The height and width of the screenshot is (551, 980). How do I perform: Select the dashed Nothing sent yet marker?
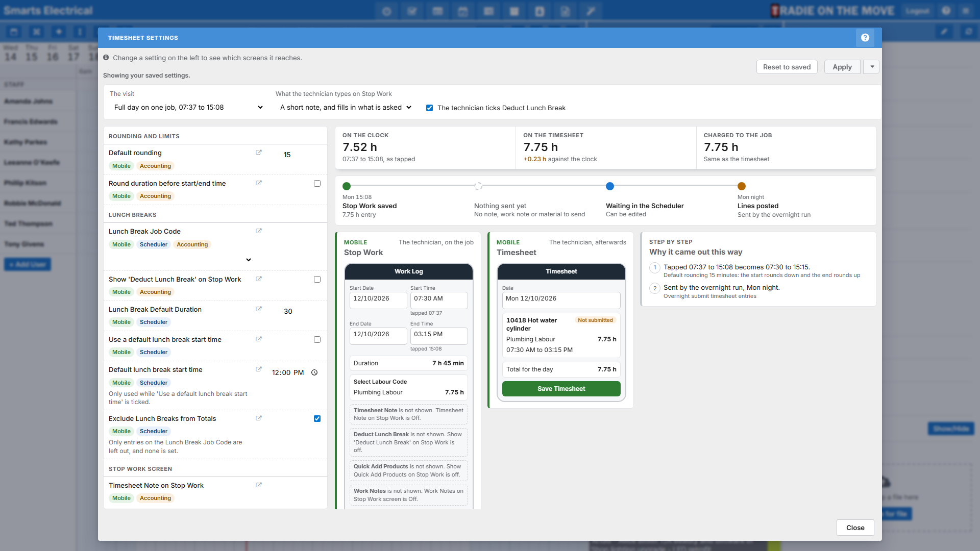click(x=478, y=186)
